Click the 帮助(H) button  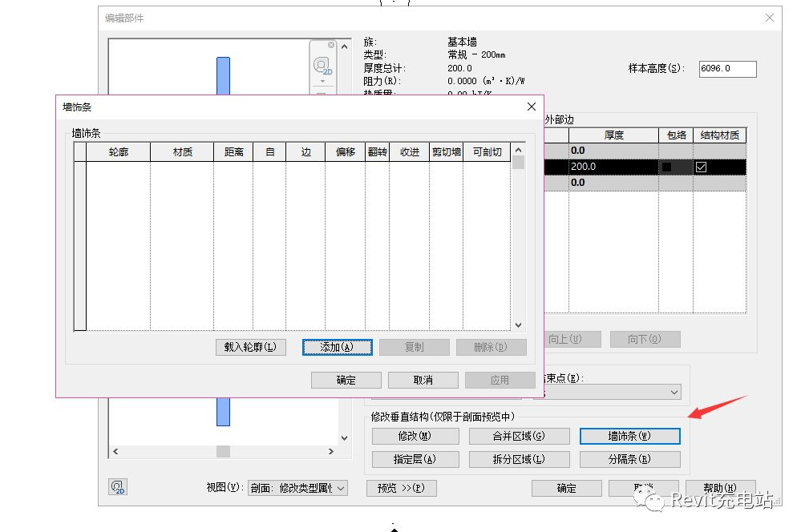[721, 488]
